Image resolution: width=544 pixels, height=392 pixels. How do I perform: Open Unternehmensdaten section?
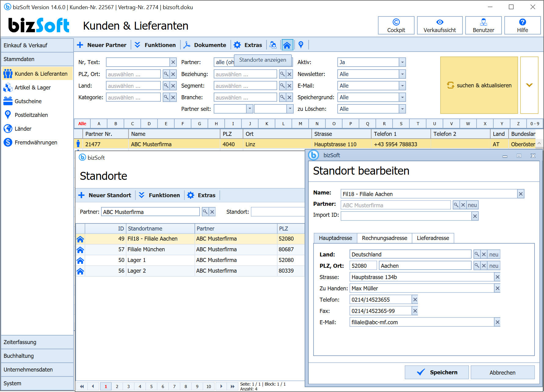37,370
